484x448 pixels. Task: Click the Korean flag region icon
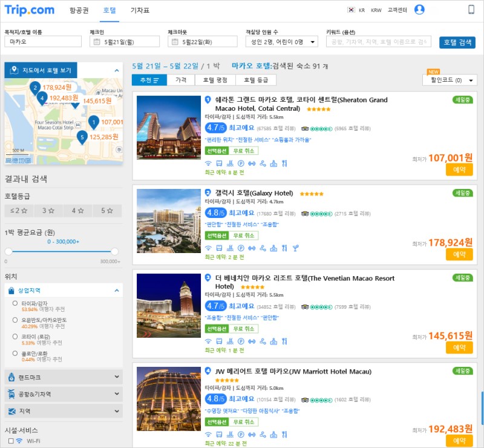(x=351, y=10)
